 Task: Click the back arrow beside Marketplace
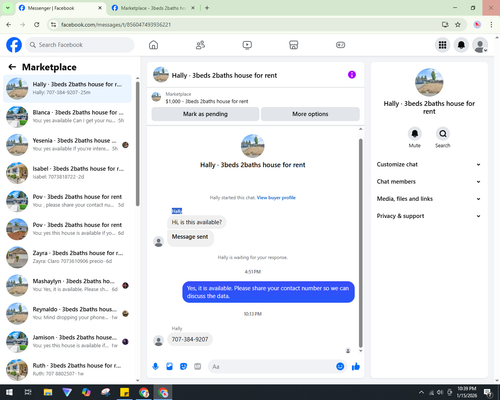12,67
